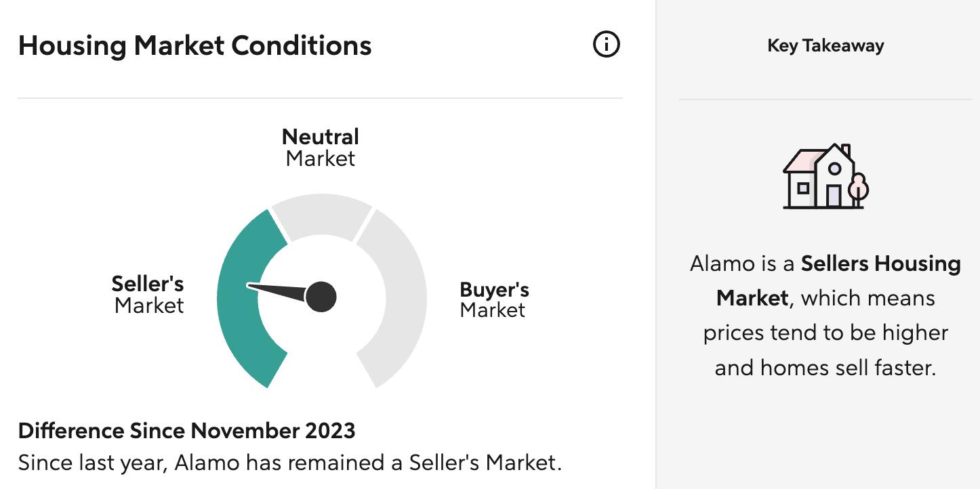This screenshot has width=980, height=489.
Task: Click the Difference Since November 2023 heading
Action: click(186, 431)
